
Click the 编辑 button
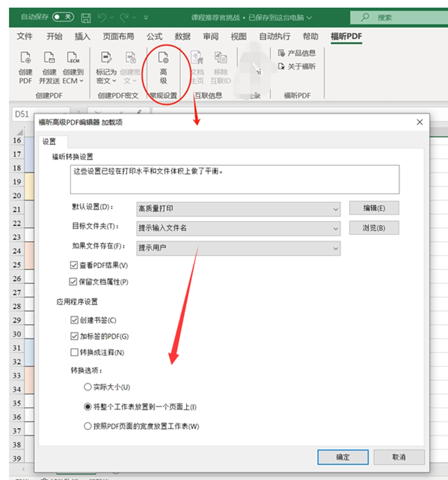(x=374, y=208)
